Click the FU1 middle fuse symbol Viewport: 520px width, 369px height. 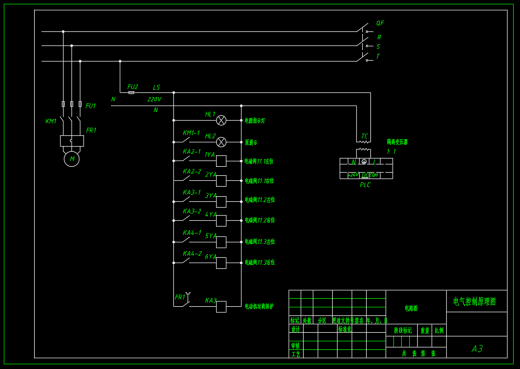(x=72, y=104)
